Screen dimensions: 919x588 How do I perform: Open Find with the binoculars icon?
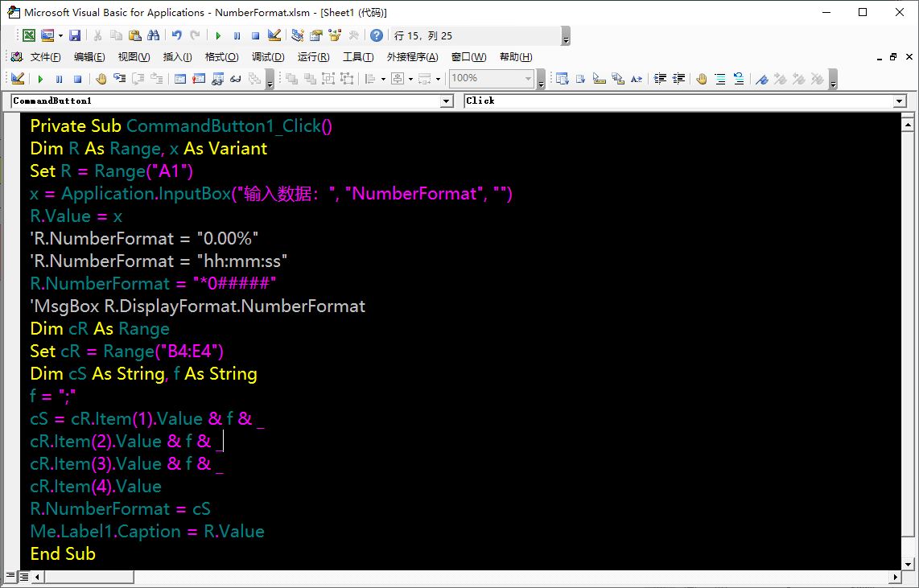(154, 35)
